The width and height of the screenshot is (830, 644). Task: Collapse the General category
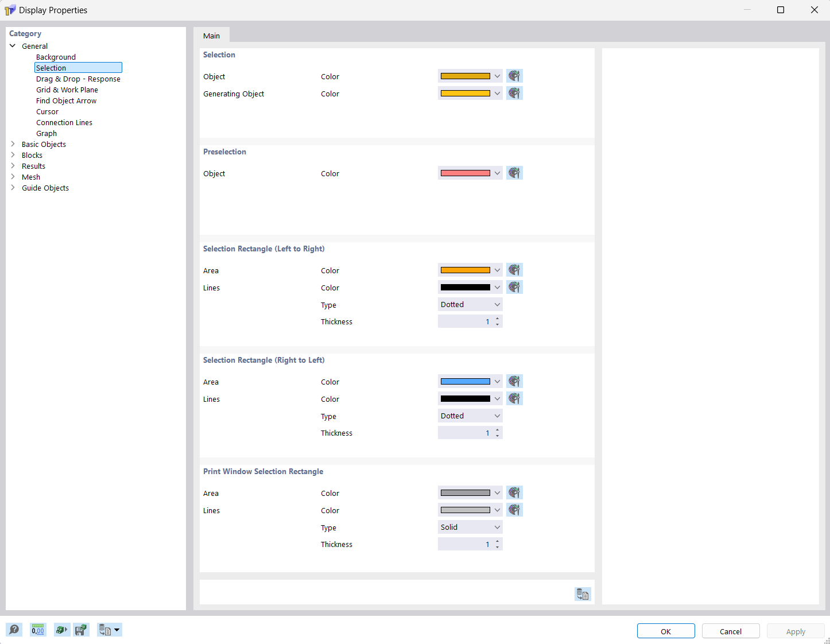[x=13, y=46]
